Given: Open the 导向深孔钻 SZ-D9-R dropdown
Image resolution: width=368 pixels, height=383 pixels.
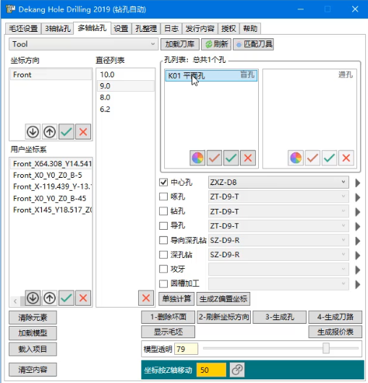Looking at the screenshot, I should pos(278,240).
